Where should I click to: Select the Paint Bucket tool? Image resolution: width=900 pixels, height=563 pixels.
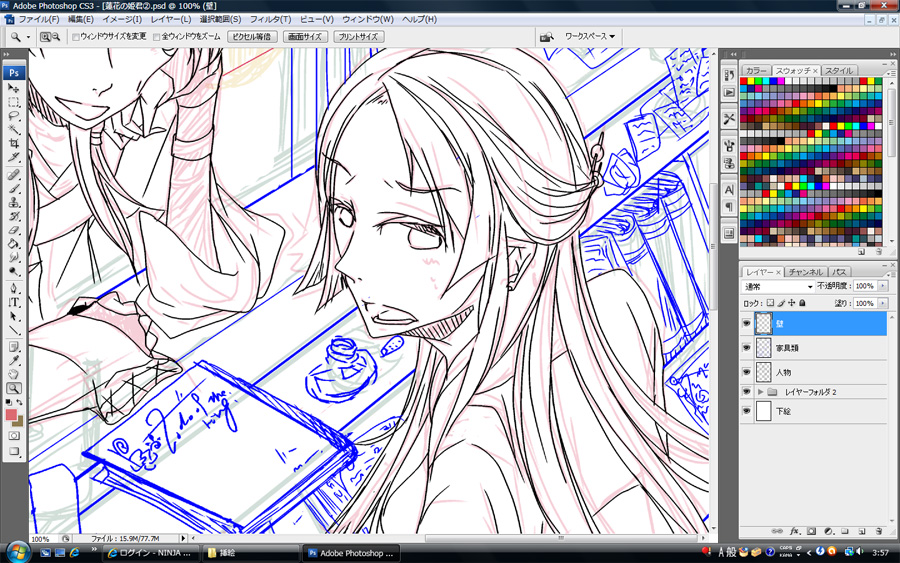click(x=14, y=244)
